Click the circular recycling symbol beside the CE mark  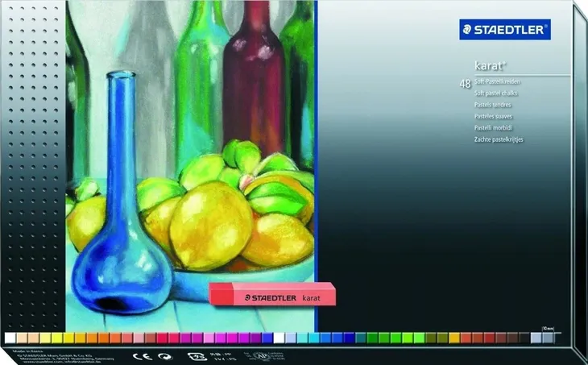pos(165,356)
